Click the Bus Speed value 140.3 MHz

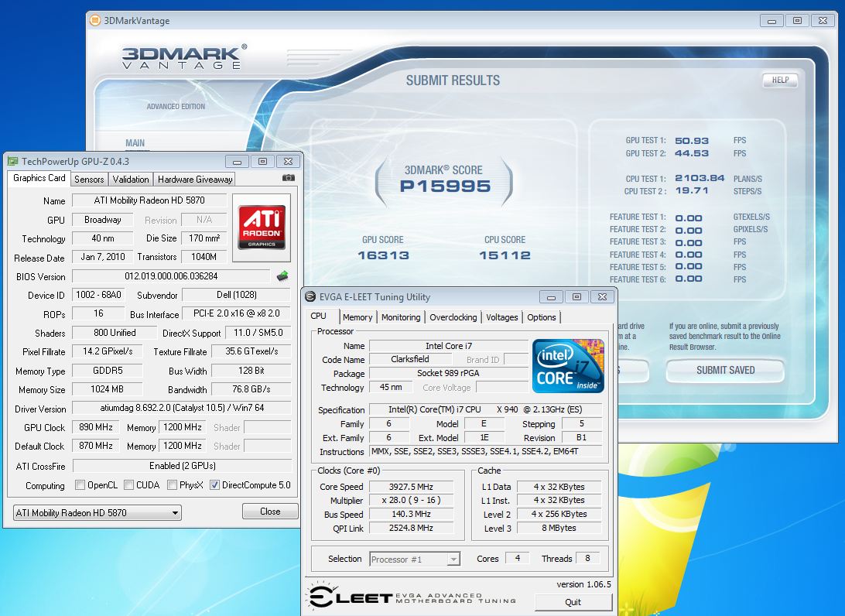point(411,515)
